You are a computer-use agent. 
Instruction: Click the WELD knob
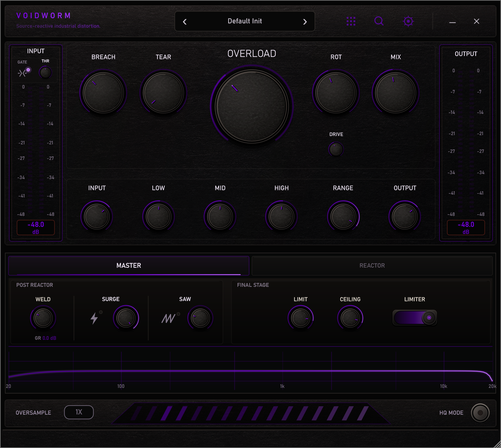[x=43, y=318]
